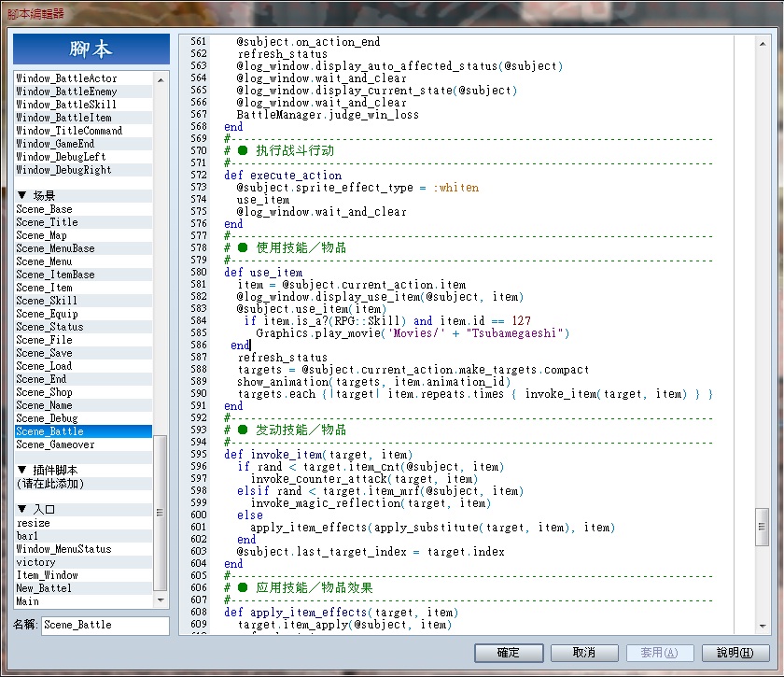
Task: Select Scene_Status script
Action: pos(83,327)
